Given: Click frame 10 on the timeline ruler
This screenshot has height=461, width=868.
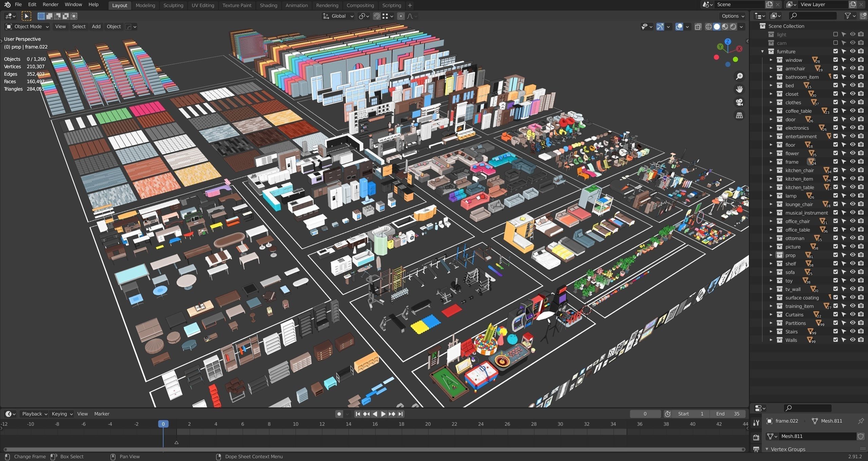Looking at the screenshot, I should click(296, 424).
